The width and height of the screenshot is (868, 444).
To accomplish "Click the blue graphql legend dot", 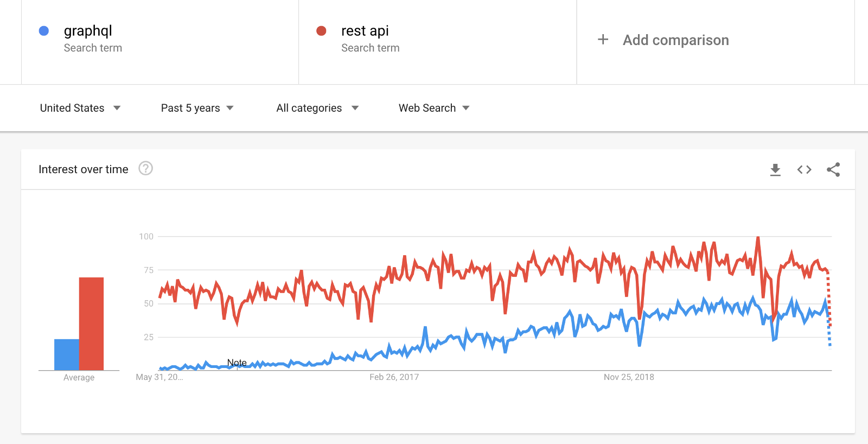I will click(x=43, y=31).
